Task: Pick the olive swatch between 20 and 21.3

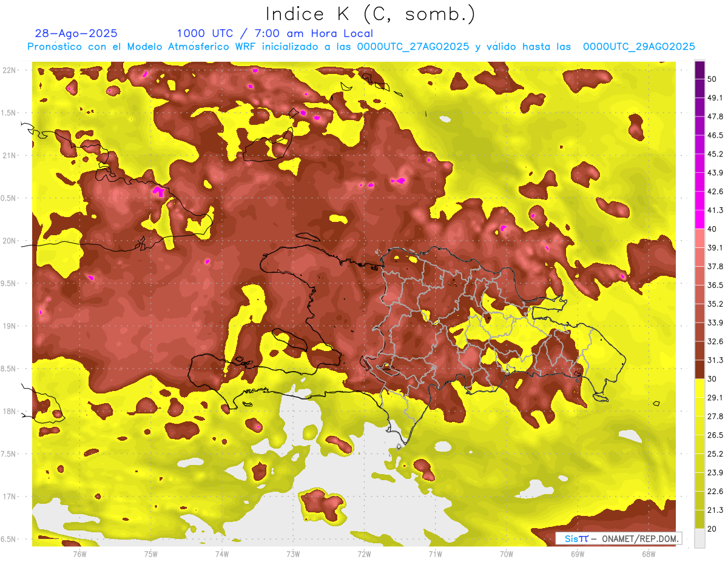Action: click(699, 520)
